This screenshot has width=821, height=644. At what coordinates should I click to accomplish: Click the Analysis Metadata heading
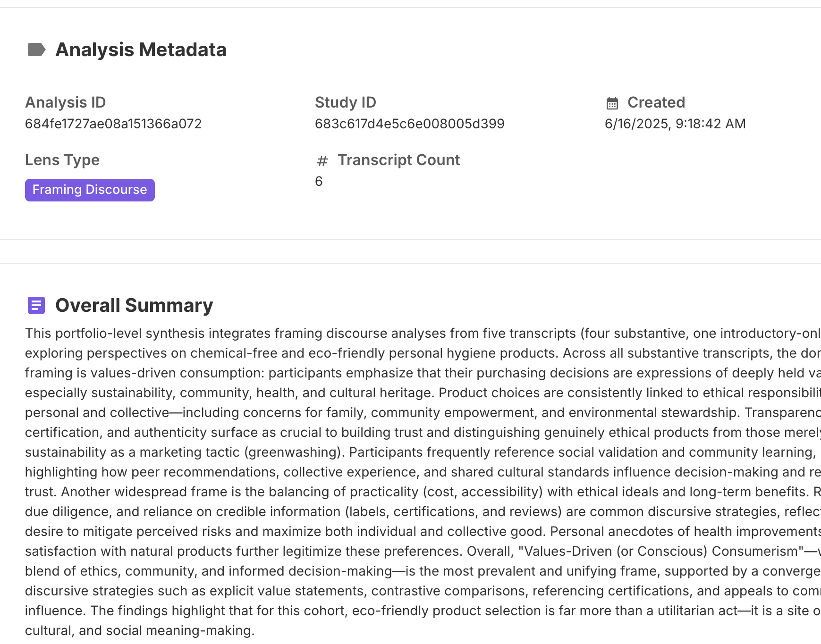[141, 50]
